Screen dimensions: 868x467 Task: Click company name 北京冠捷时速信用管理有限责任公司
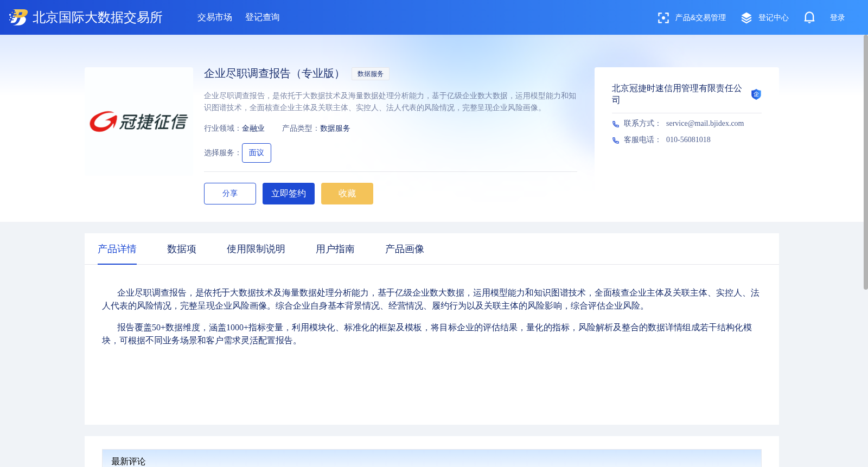(x=677, y=94)
